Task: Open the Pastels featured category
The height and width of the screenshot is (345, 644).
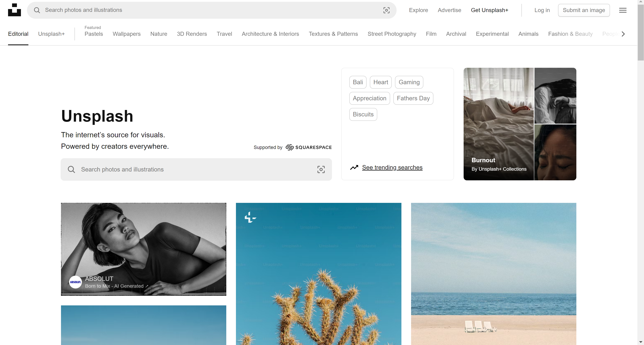Action: click(x=94, y=34)
